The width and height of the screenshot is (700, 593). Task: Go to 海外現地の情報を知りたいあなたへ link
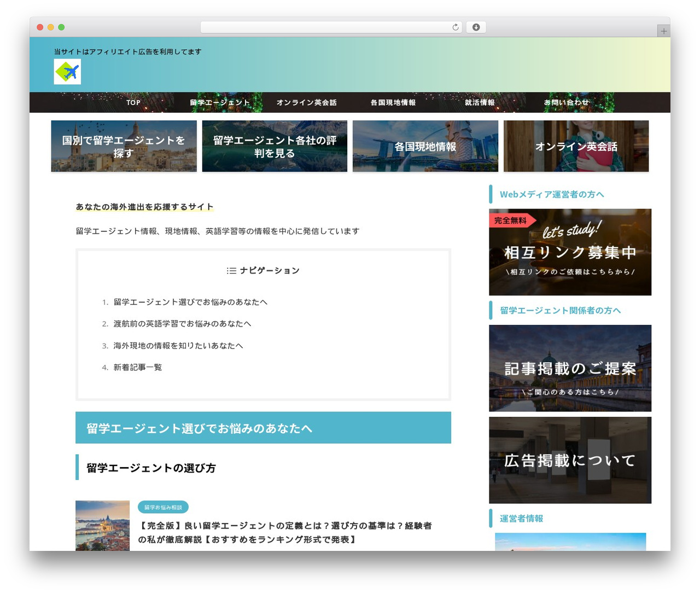pyautogui.click(x=178, y=346)
